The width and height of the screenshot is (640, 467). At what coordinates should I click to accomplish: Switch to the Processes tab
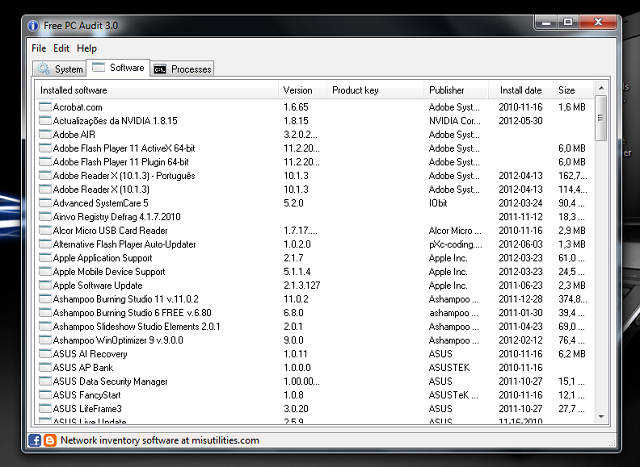coord(182,69)
